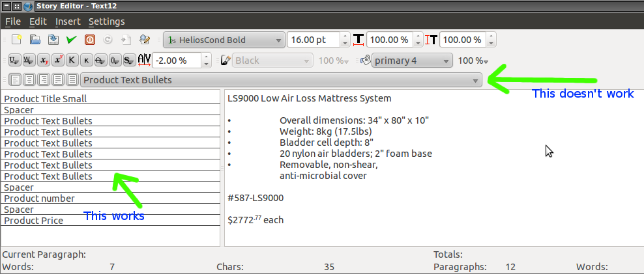Select the 'Product Title Small' paragraph row
644x274 pixels.
coord(46,99)
